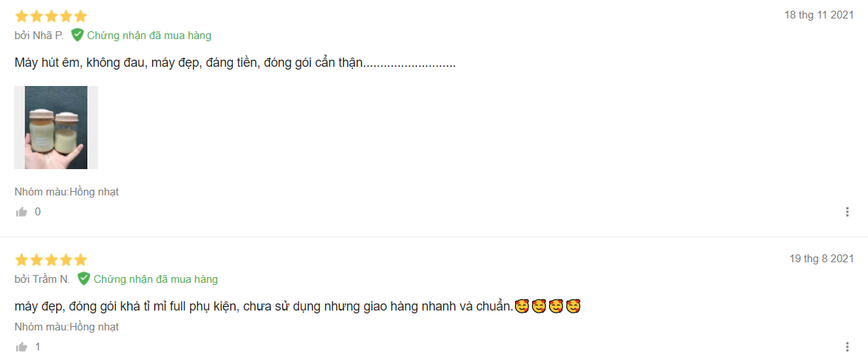Click thumbs-up icon on Trầm N.'s review

coord(21,347)
